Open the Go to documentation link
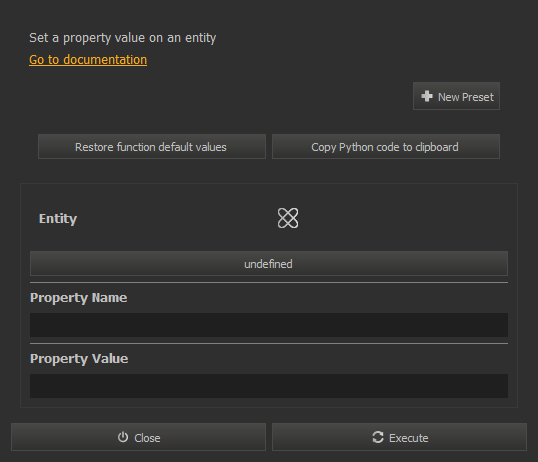This screenshot has height=462, width=538. point(88,60)
